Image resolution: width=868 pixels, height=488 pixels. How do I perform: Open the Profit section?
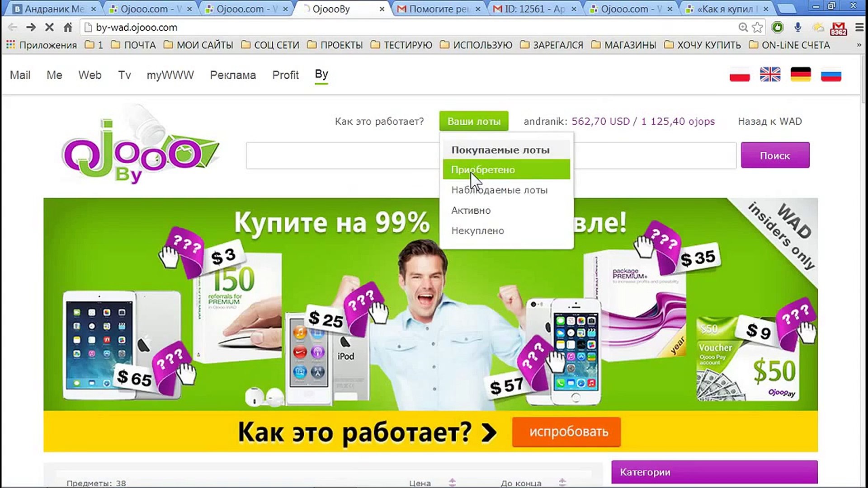pyautogui.click(x=285, y=75)
